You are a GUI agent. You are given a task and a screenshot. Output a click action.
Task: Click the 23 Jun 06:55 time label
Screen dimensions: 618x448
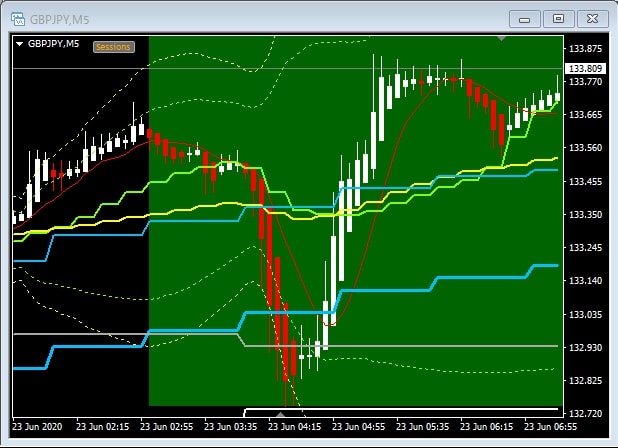pyautogui.click(x=550, y=425)
